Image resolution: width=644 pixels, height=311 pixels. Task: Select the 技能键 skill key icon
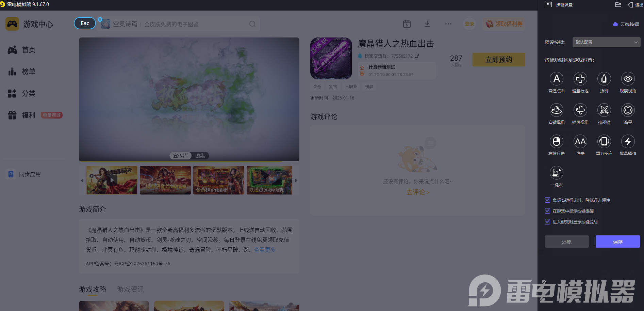[x=604, y=110]
